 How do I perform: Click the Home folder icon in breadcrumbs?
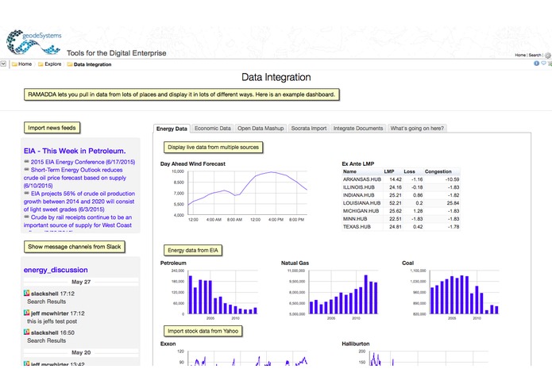tap(14, 64)
